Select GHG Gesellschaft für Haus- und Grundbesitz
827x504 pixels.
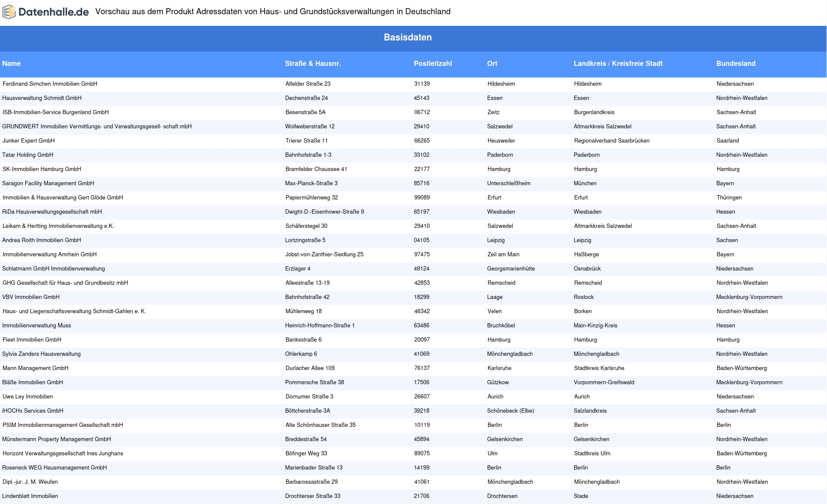(65, 283)
